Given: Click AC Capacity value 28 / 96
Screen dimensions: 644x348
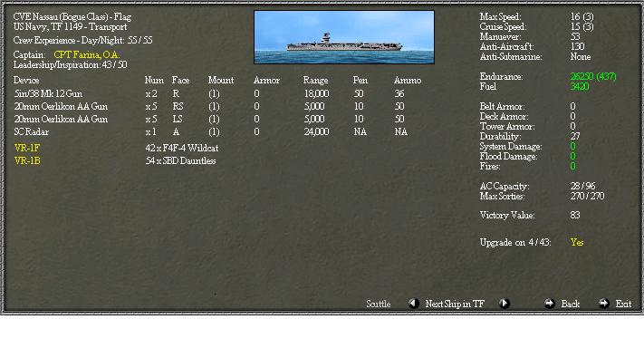Looking at the screenshot, I should pyautogui.click(x=582, y=186).
